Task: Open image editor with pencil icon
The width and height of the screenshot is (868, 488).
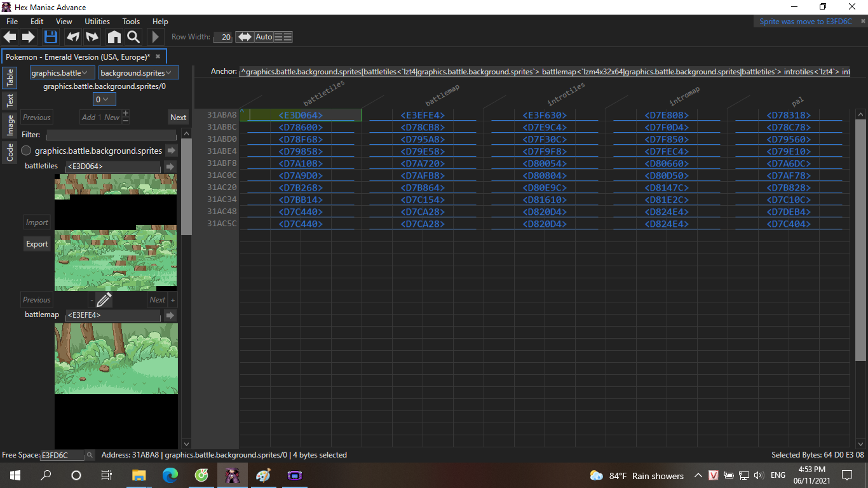Action: click(x=104, y=299)
